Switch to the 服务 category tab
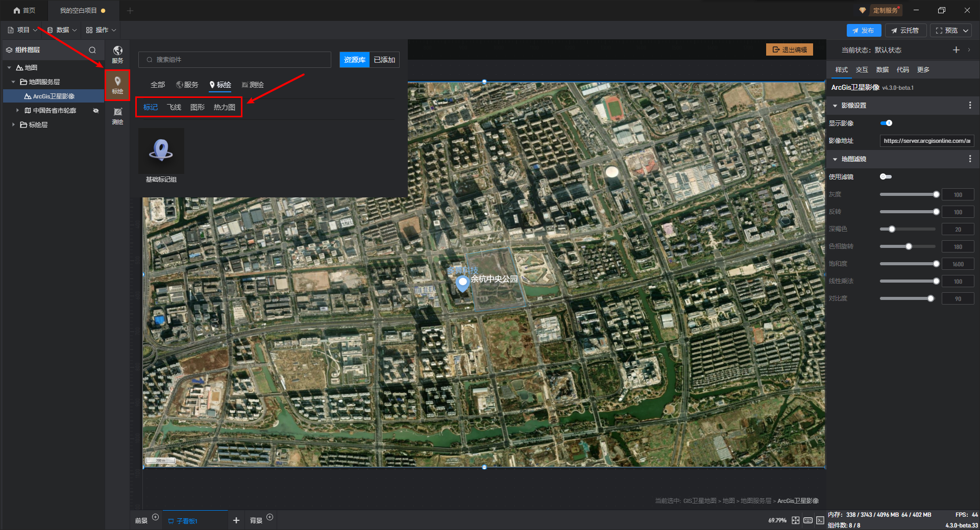Image resolution: width=980 pixels, height=530 pixels. tap(187, 85)
